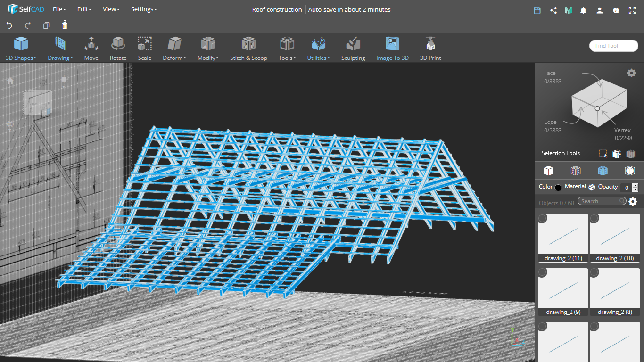
Task: Click the Roof construction project title
Action: pos(277,9)
